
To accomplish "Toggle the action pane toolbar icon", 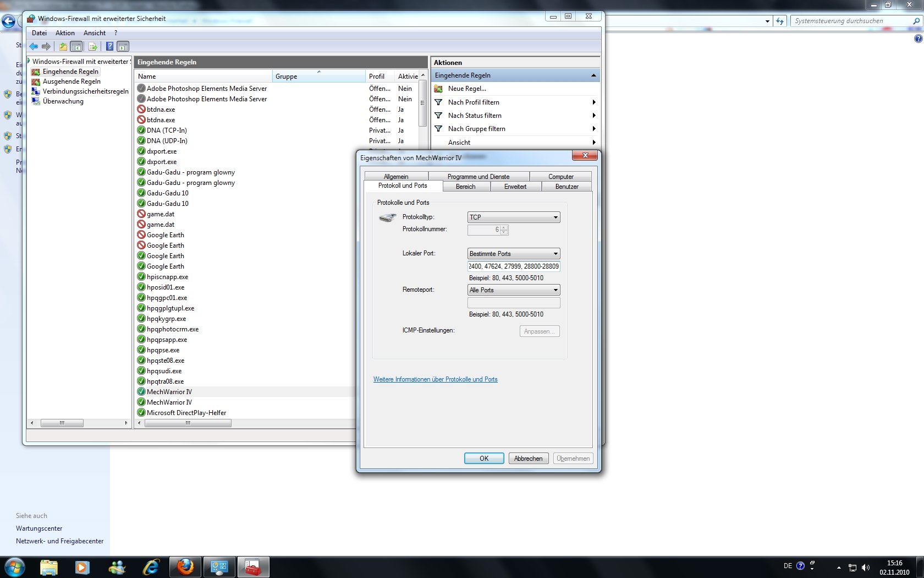I will [x=123, y=47].
